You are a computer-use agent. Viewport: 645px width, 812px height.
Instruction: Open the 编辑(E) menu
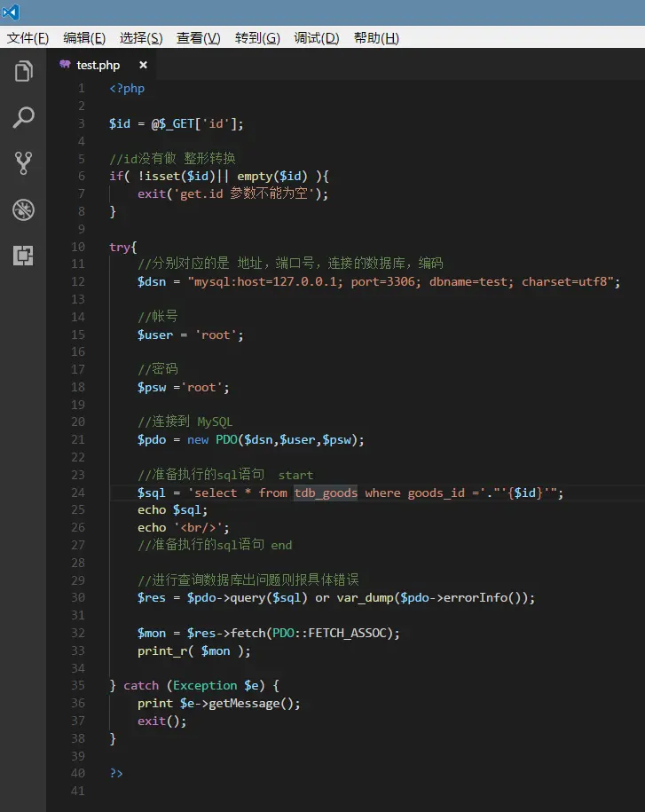point(84,38)
